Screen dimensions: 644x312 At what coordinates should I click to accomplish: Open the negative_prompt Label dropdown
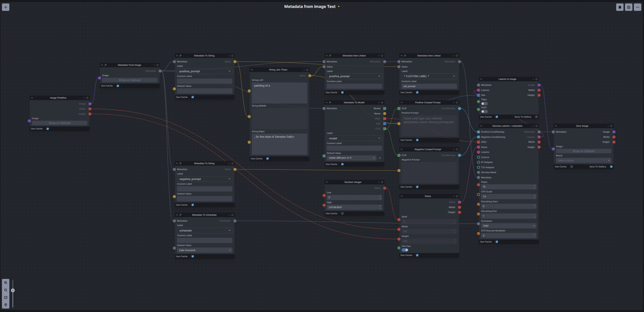[x=204, y=179]
